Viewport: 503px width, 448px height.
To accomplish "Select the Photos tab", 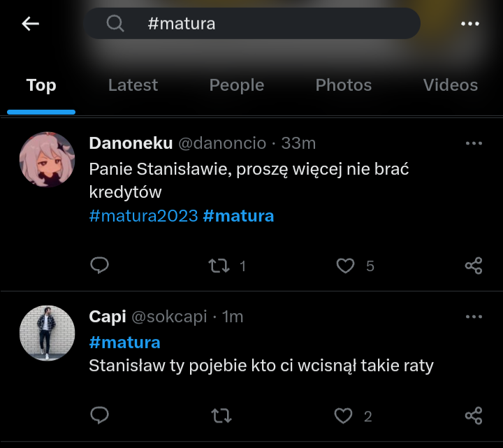I will coord(344,85).
